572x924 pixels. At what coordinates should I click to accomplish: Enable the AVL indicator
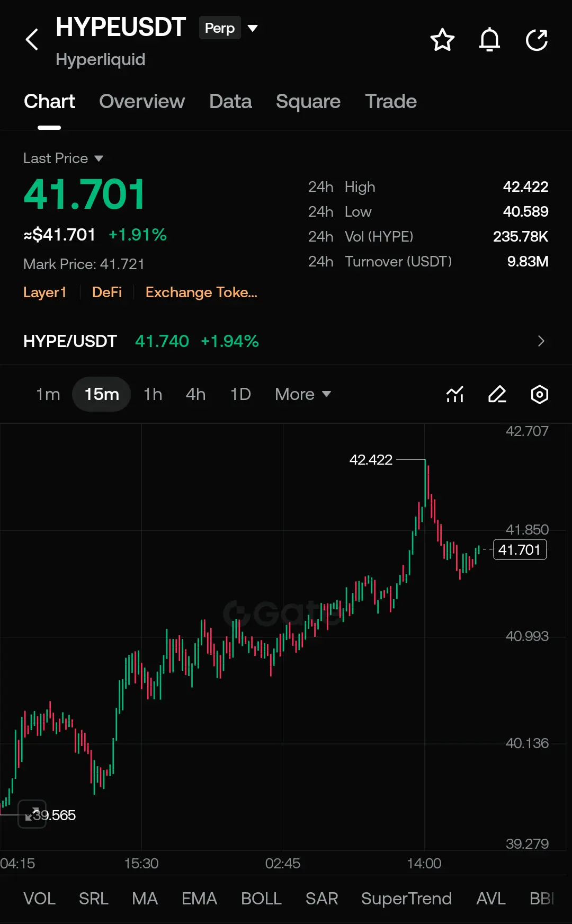(491, 899)
